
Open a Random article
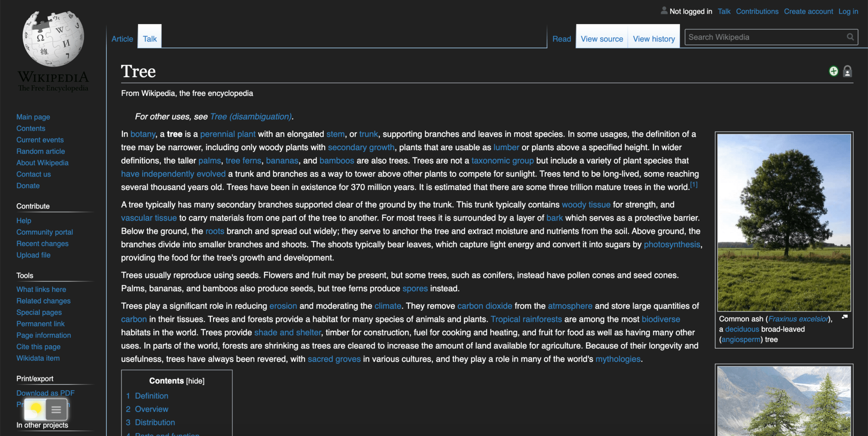(40, 151)
